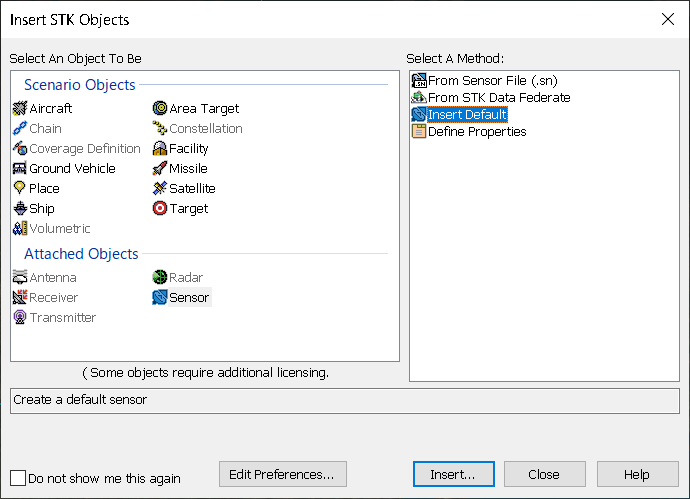Pick the Chain object icon

click(x=20, y=128)
